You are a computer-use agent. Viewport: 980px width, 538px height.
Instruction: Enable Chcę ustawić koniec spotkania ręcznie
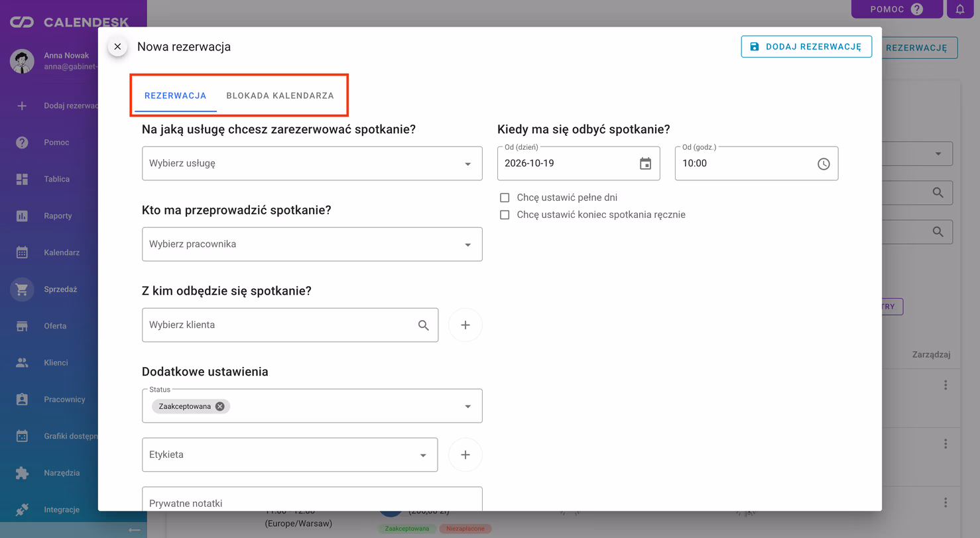point(505,215)
